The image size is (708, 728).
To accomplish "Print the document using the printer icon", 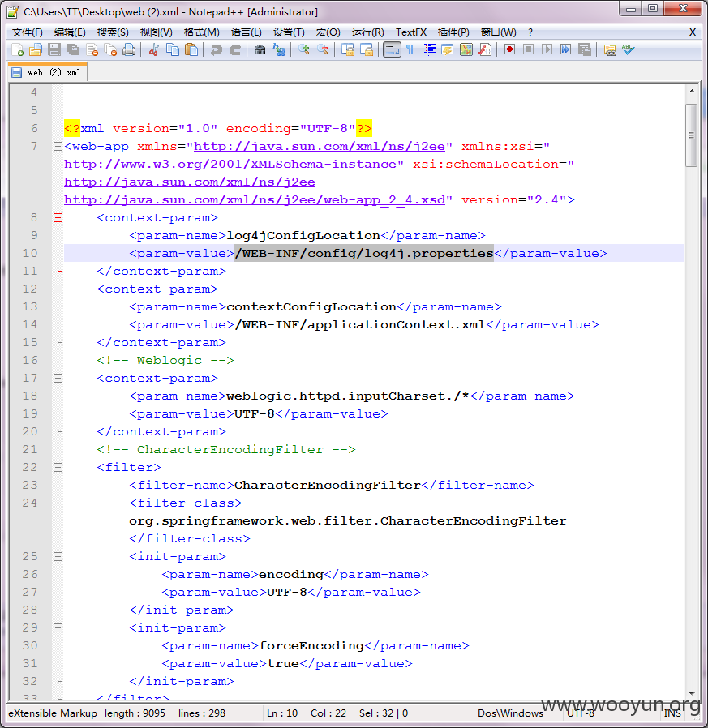I will tap(129, 49).
